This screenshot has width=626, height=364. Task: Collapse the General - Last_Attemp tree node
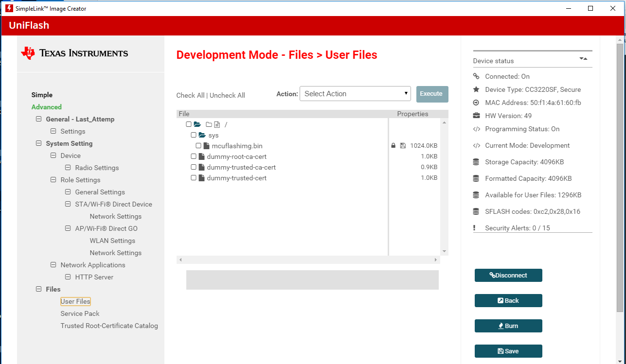[x=39, y=119]
